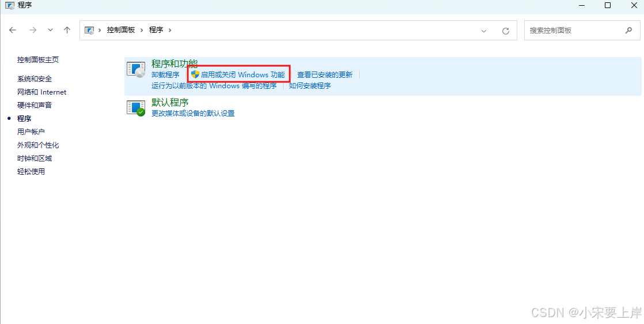Open the recent locations dropdown chevron

[x=50, y=30]
